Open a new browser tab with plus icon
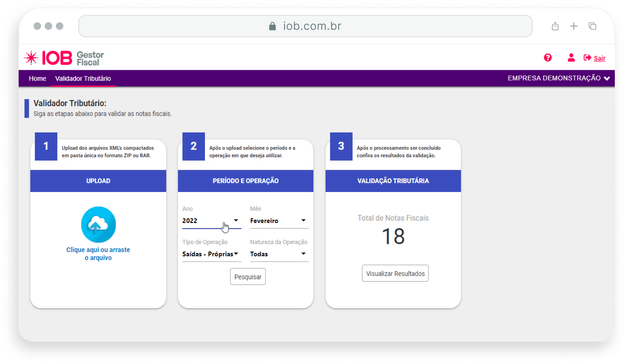 tap(574, 26)
